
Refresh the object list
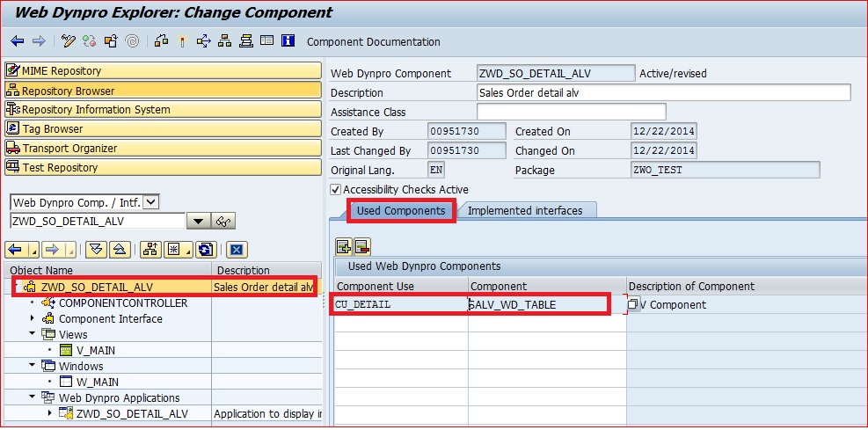pos(206,250)
